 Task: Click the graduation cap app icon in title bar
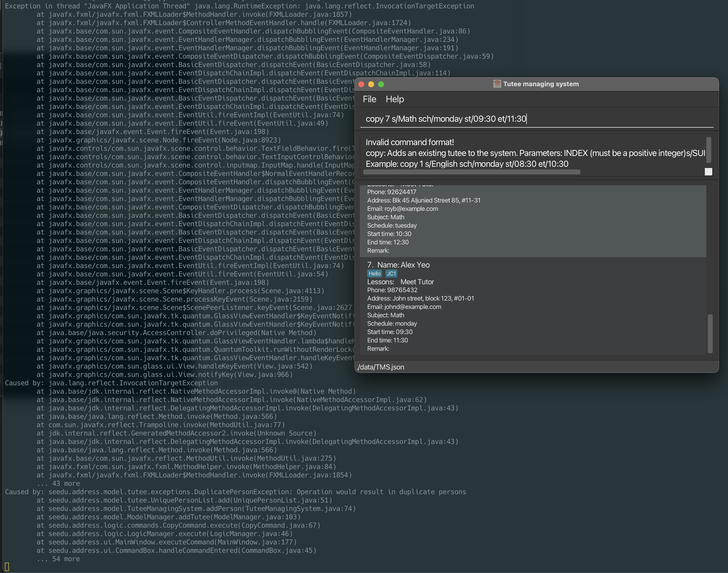click(497, 84)
